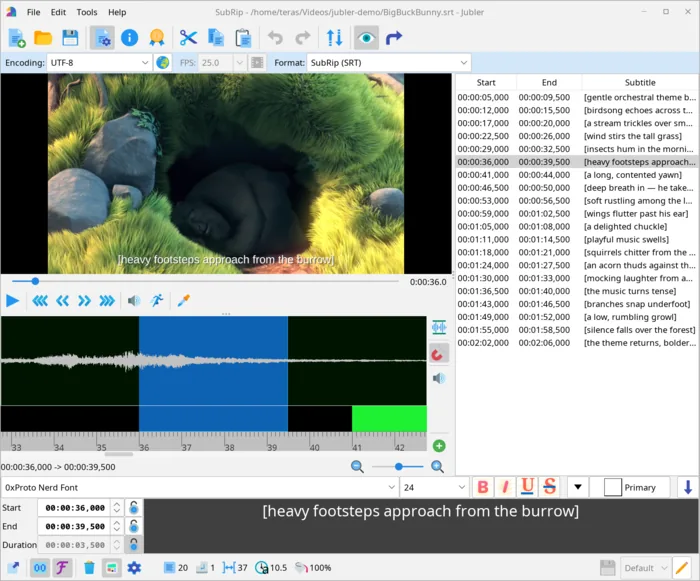700x581 pixels.
Task: Click the triple fast-forward button
Action: point(107,301)
